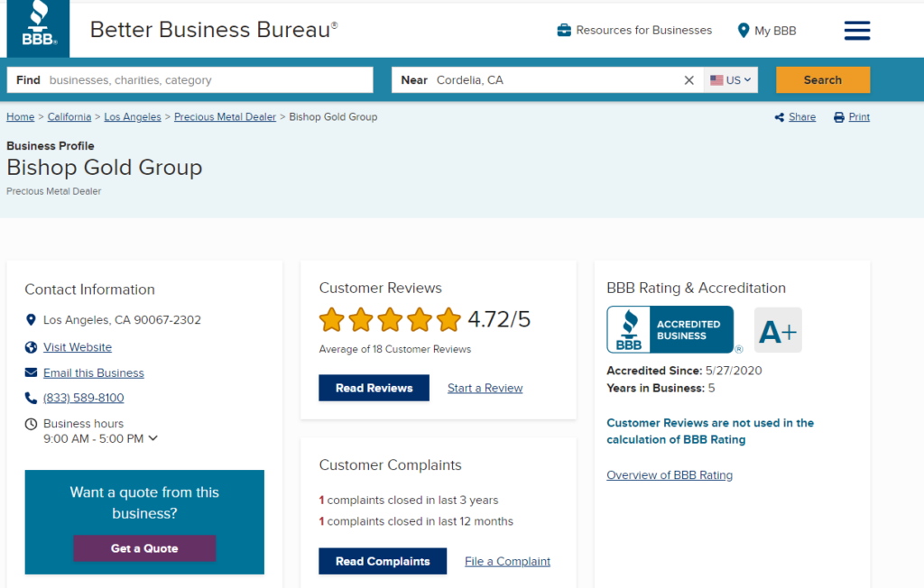Open the hamburger menu icon
This screenshot has width=924, height=588.
[x=857, y=31]
